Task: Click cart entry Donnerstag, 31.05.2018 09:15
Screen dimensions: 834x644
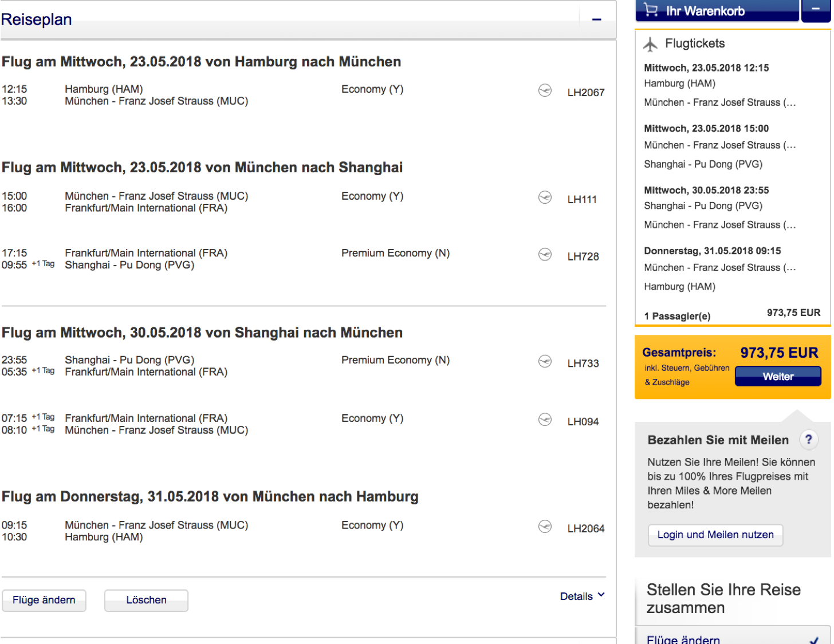Action: click(713, 251)
